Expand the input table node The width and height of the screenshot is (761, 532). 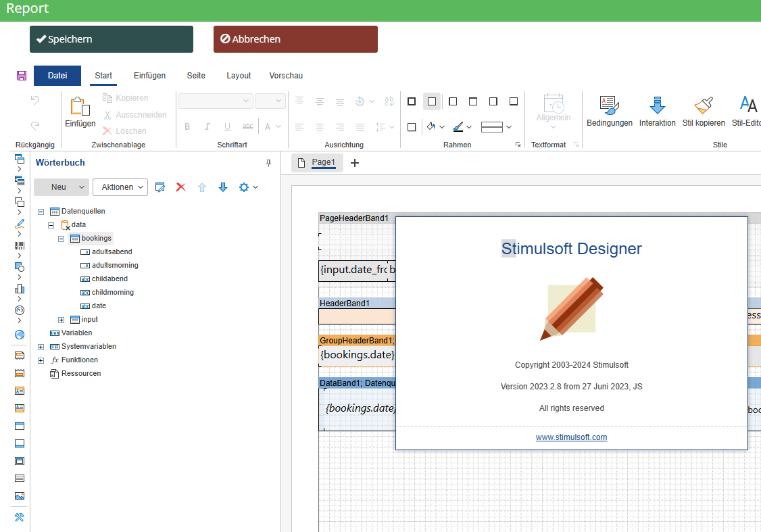point(61,320)
